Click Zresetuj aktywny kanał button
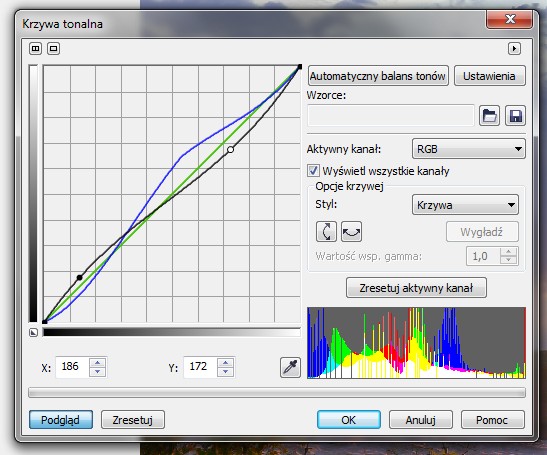 pyautogui.click(x=416, y=288)
